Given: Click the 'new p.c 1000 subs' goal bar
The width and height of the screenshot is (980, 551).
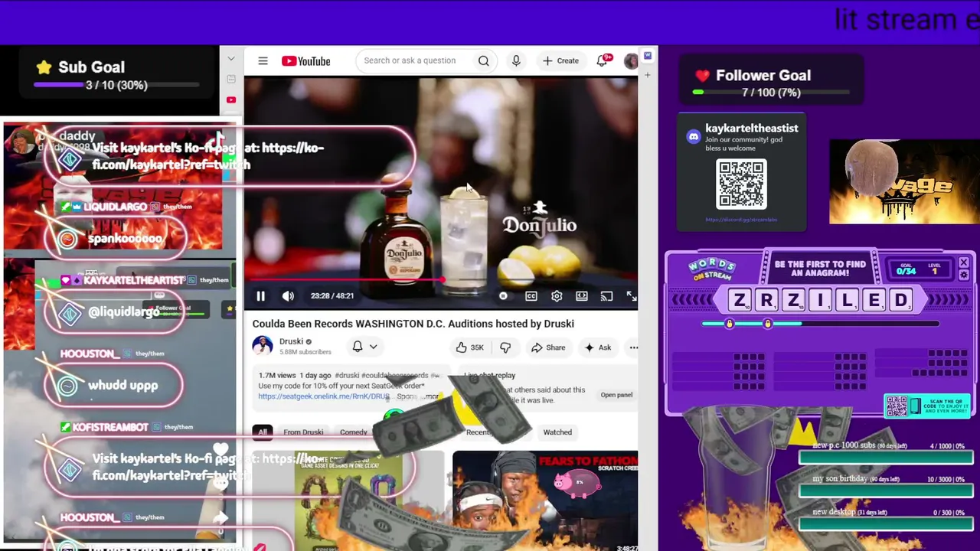Looking at the screenshot, I should (886, 458).
